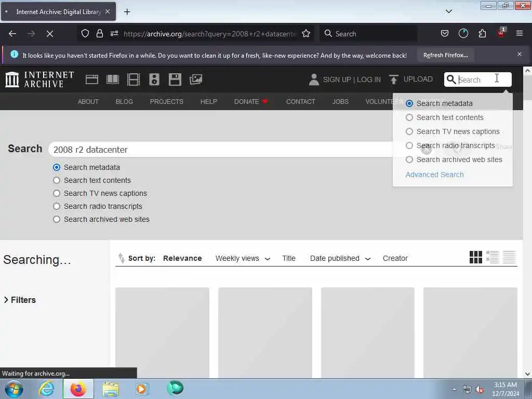Open tracking protection shield icon
Viewport: 532px width, 399px height.
[85, 34]
